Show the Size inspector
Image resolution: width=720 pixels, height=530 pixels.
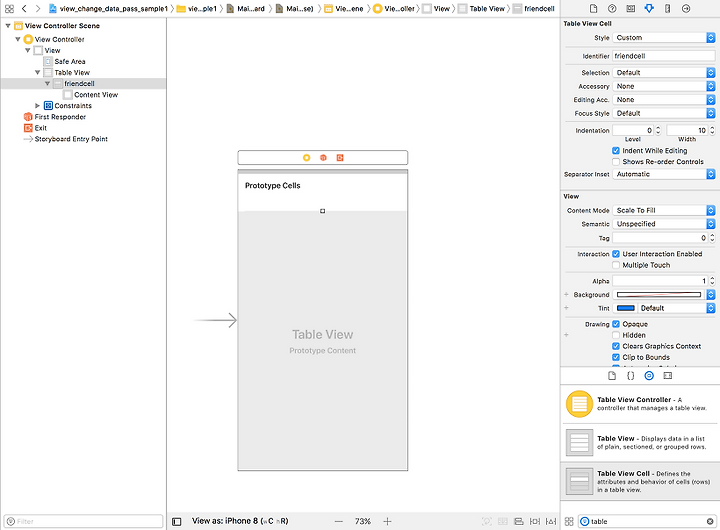pos(668,9)
